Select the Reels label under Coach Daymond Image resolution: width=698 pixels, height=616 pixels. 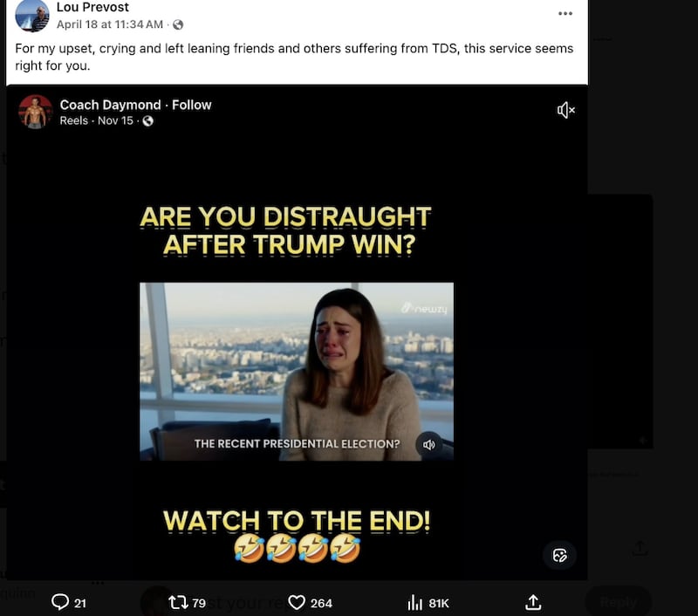[x=72, y=121]
